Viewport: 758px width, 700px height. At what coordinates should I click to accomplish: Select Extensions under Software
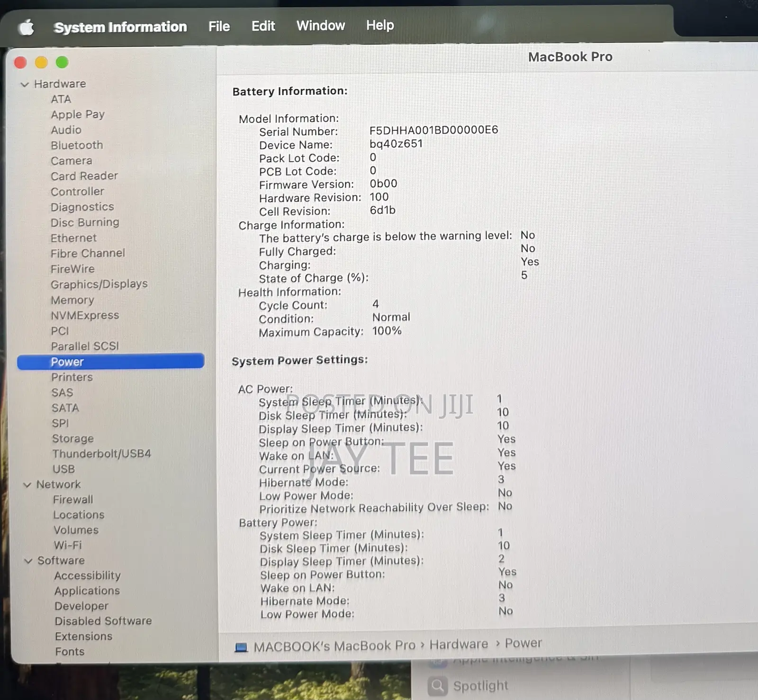(x=84, y=636)
